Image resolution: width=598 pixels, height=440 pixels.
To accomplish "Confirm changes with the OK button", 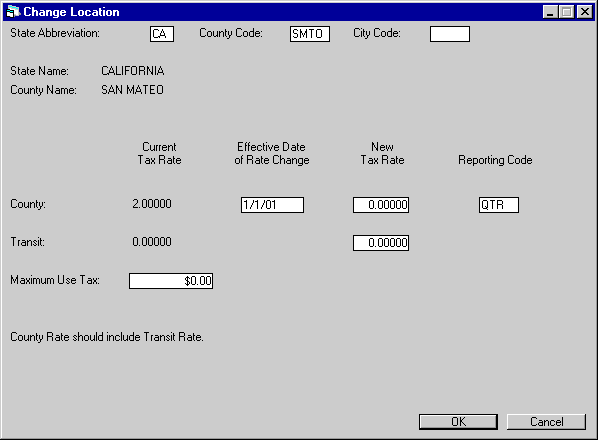I will click(458, 422).
